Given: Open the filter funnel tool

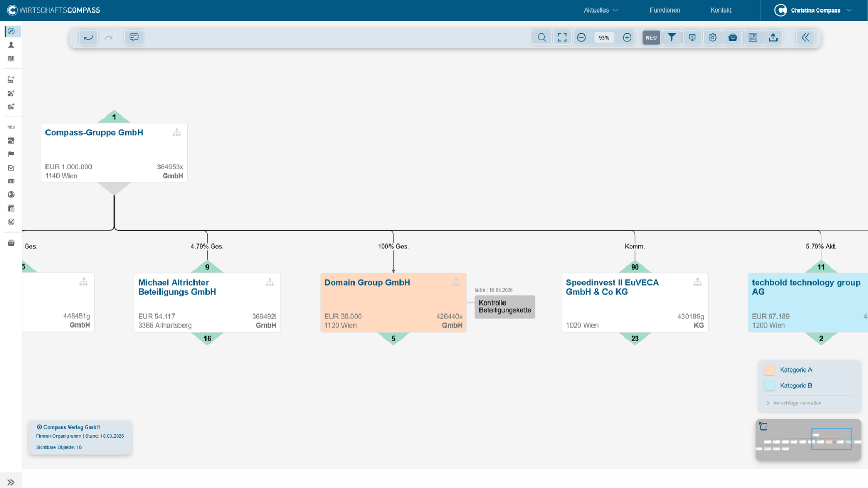Looking at the screenshot, I should point(671,38).
